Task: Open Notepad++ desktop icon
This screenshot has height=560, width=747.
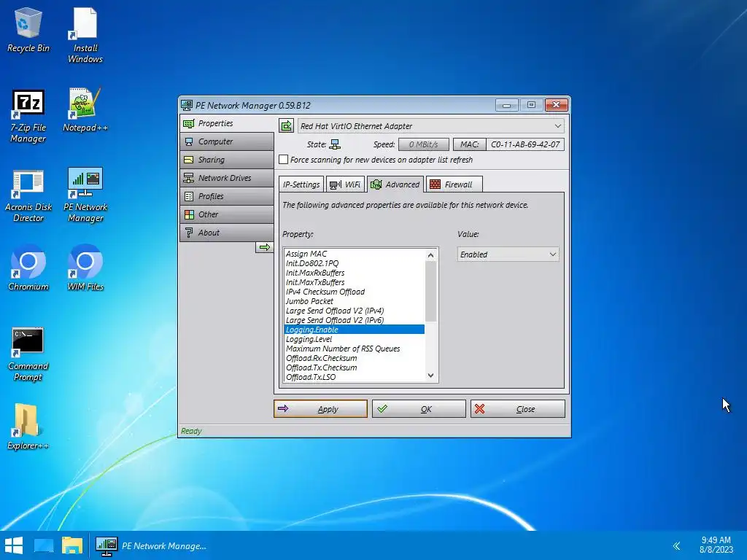Action: click(x=85, y=109)
